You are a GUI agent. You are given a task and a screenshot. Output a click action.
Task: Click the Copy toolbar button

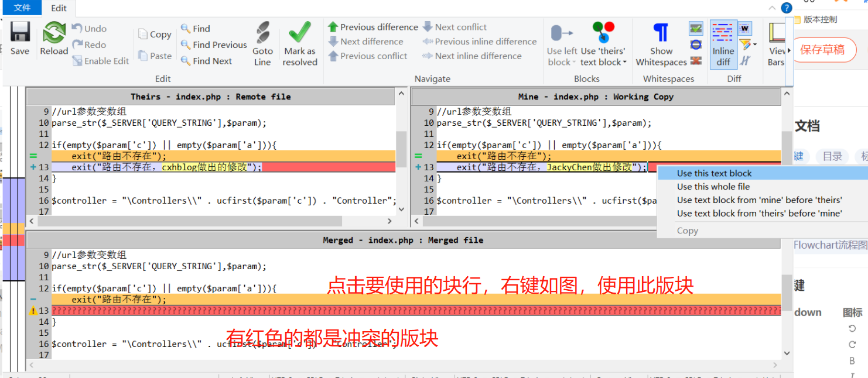155,35
